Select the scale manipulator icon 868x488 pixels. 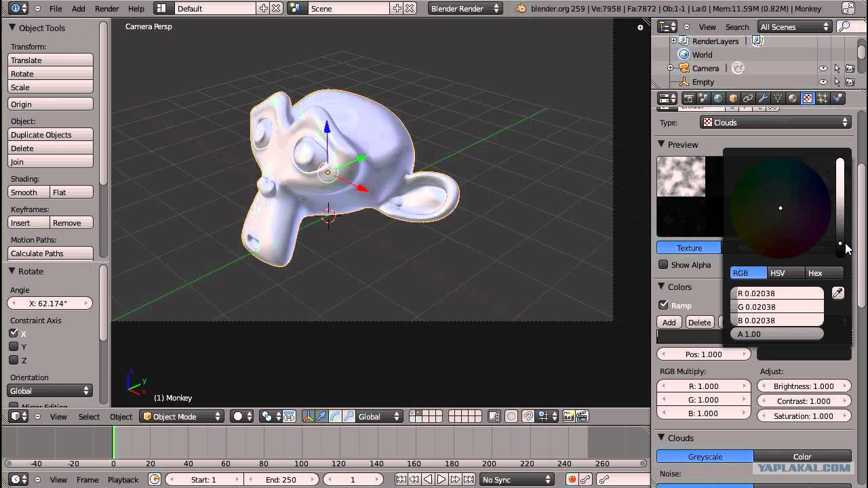tap(349, 416)
